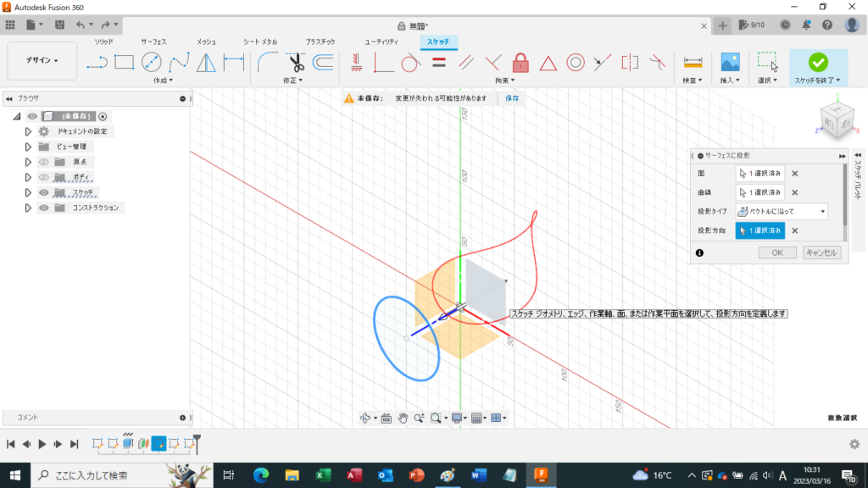Screen dimensions: 868x488
Task: Clear the 投影方向 selection
Action: tap(795, 230)
